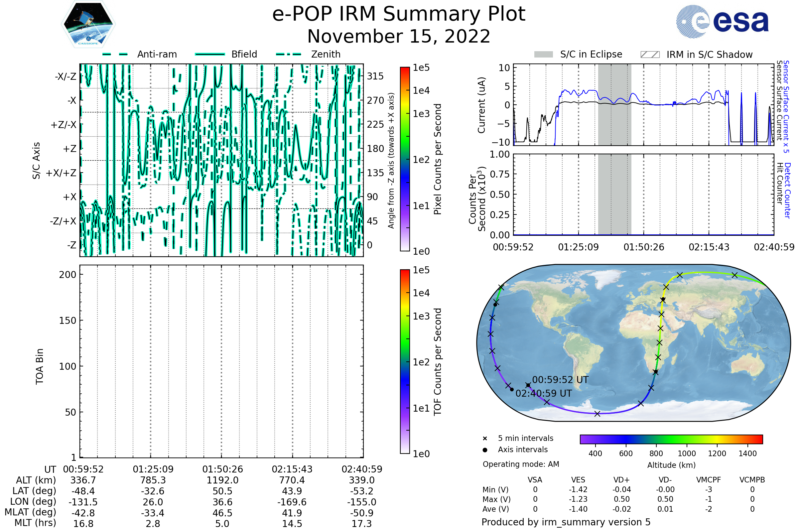Click the TOF Counts per Second colorbar

(x=405, y=362)
